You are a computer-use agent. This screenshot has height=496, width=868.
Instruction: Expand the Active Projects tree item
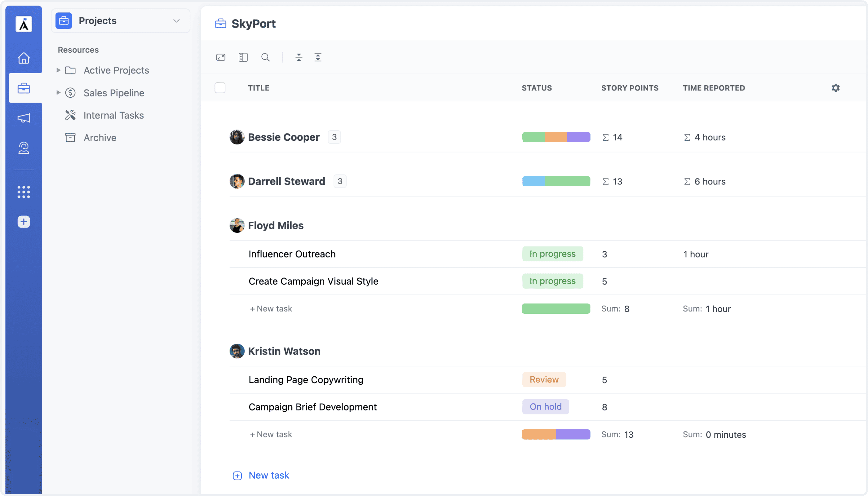(58, 70)
